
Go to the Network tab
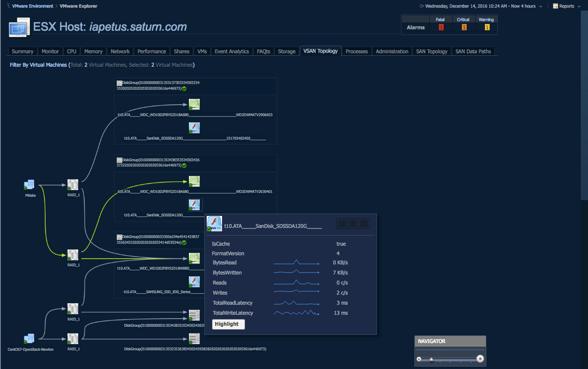(x=120, y=51)
